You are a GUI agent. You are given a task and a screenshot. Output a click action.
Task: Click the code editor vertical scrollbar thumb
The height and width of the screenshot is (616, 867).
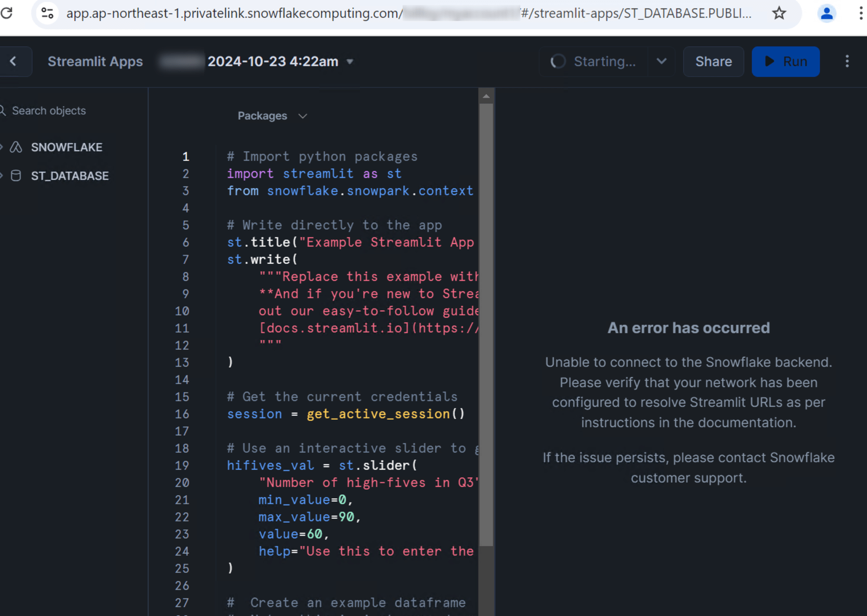(486, 325)
